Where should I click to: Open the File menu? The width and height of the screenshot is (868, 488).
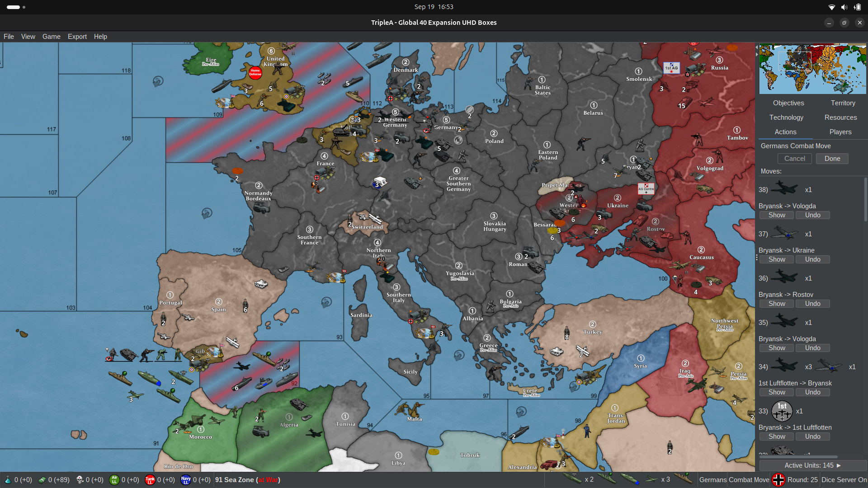(9, 37)
